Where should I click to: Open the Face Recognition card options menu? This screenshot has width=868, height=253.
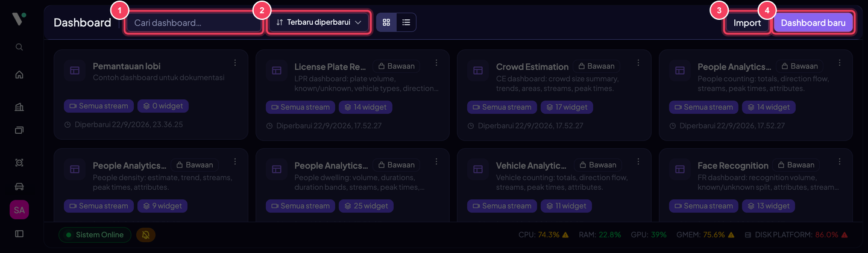click(x=840, y=161)
